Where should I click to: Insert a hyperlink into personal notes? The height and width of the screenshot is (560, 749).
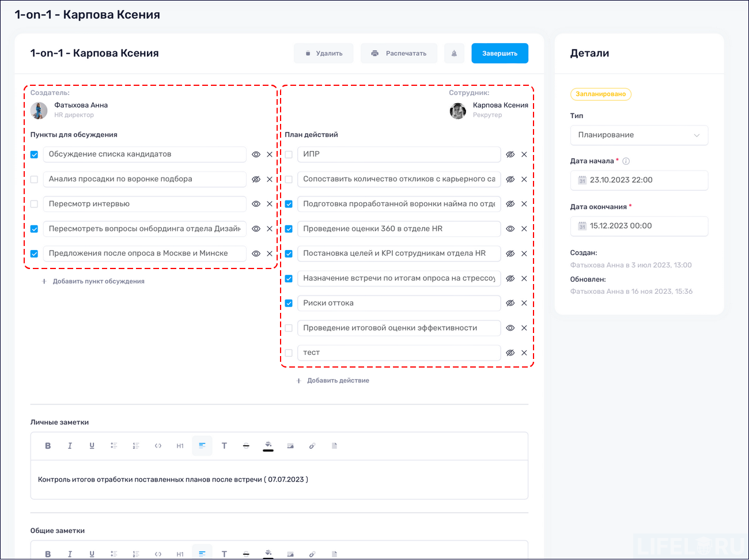point(312,445)
